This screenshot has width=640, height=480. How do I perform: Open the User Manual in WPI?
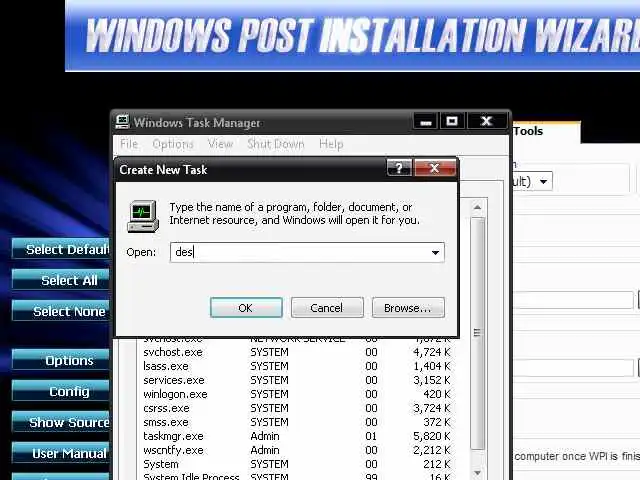[x=61, y=453]
